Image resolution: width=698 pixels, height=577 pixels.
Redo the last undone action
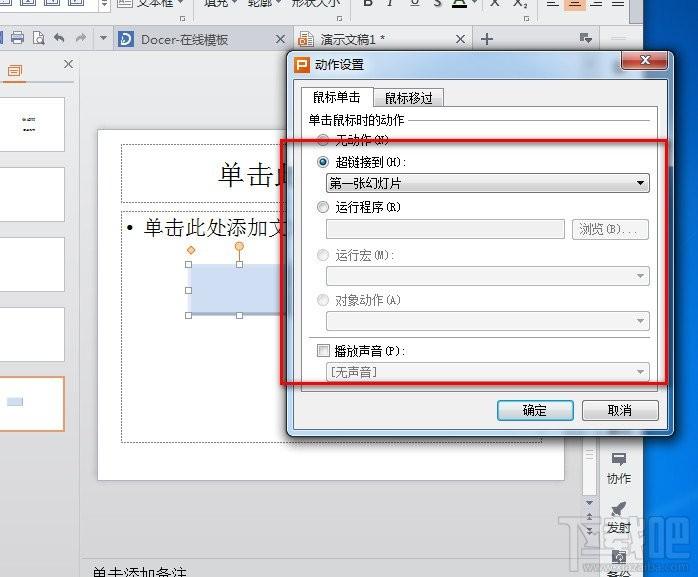click(81, 38)
